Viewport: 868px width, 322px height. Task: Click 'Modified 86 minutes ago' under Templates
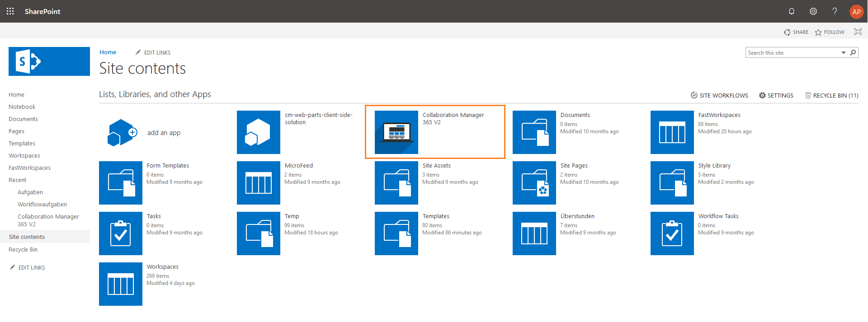point(452,233)
